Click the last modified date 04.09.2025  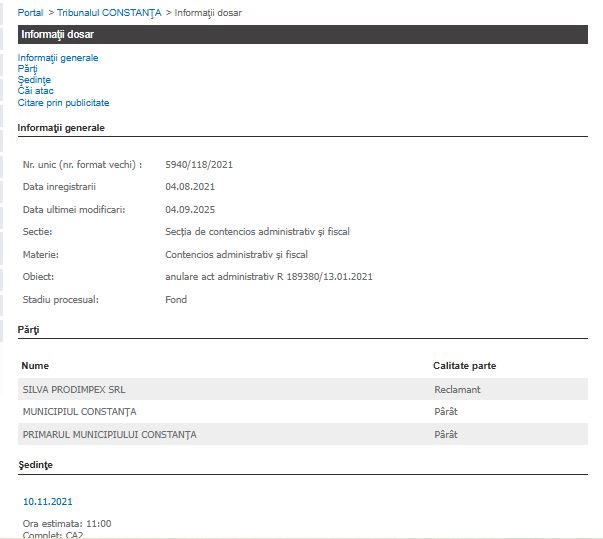pyautogui.click(x=190, y=209)
